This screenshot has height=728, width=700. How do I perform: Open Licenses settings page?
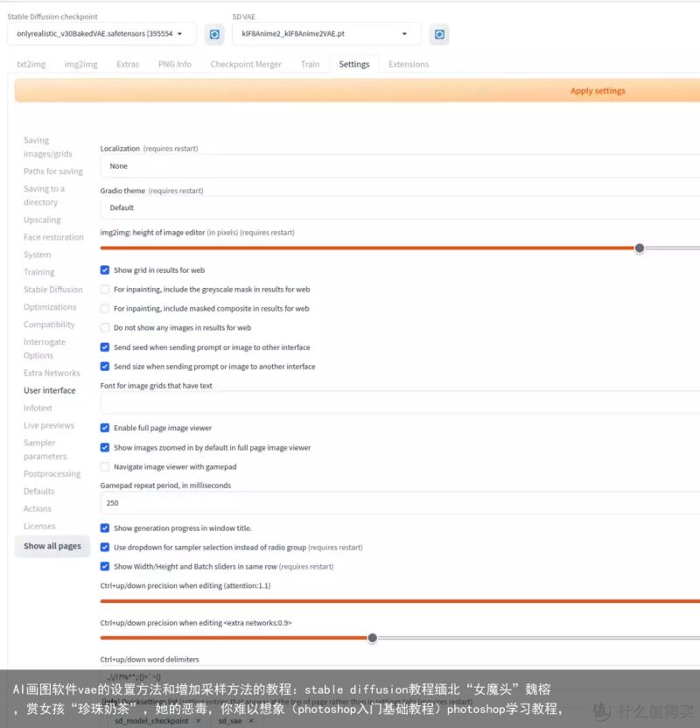click(x=39, y=526)
